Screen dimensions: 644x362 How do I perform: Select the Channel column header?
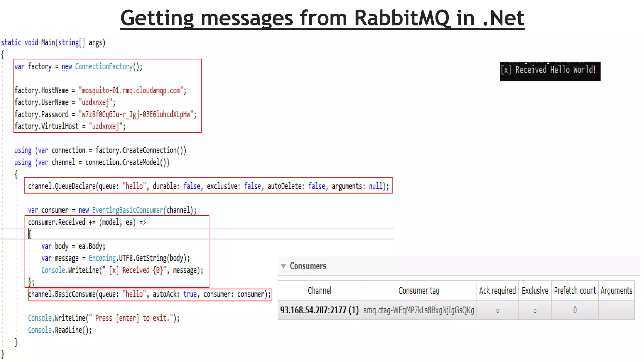pos(319,291)
